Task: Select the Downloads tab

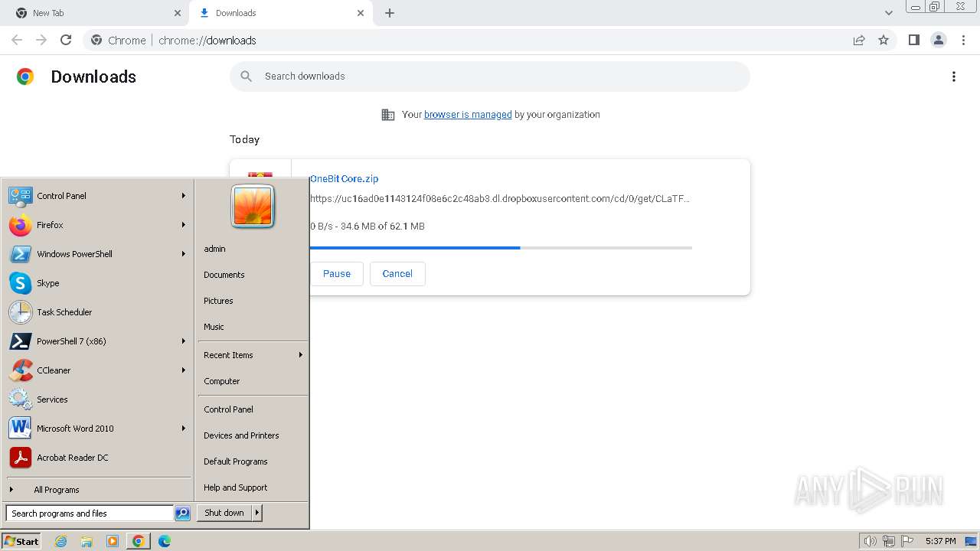Action: [x=280, y=13]
